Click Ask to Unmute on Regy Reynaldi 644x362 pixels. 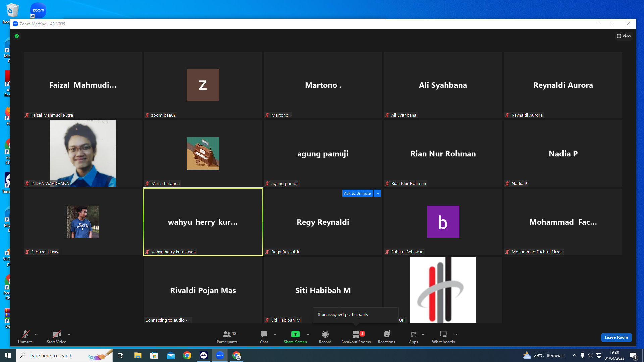[x=357, y=193]
